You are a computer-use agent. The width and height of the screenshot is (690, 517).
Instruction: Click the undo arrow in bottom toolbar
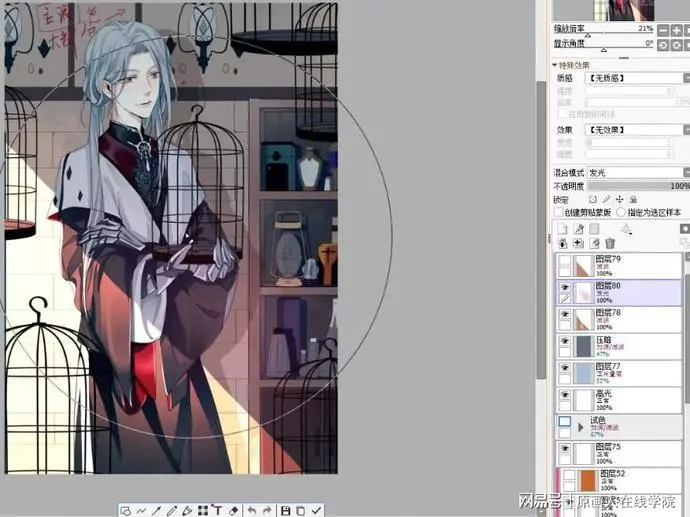point(252,510)
